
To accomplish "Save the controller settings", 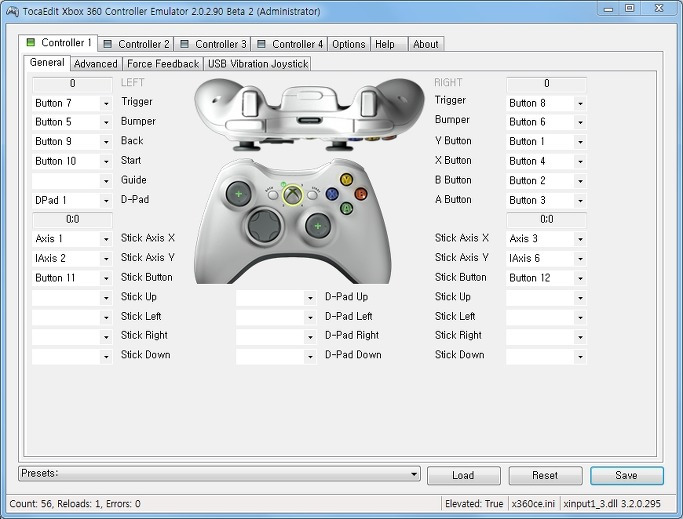I will 627,475.
